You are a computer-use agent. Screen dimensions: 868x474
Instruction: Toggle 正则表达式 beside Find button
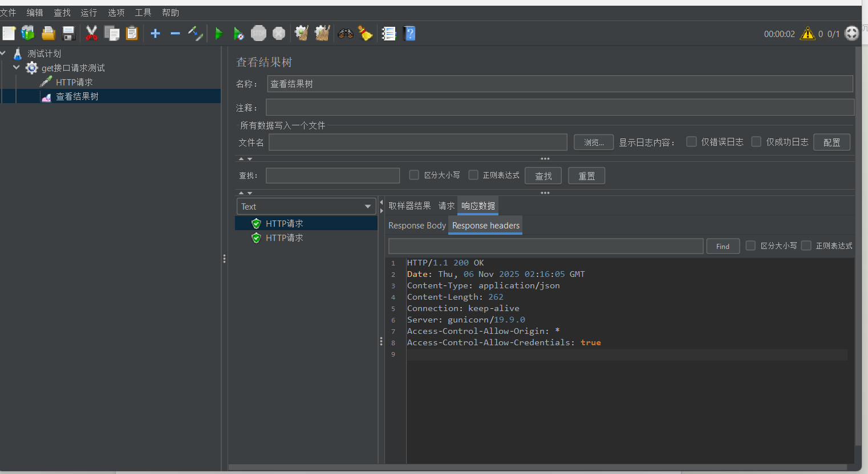coord(806,246)
